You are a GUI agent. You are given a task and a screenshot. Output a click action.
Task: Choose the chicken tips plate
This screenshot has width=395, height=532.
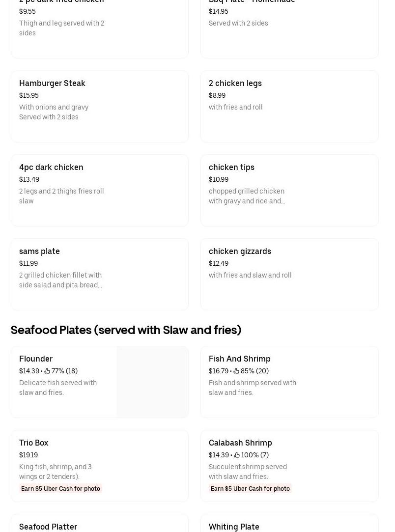point(289,190)
